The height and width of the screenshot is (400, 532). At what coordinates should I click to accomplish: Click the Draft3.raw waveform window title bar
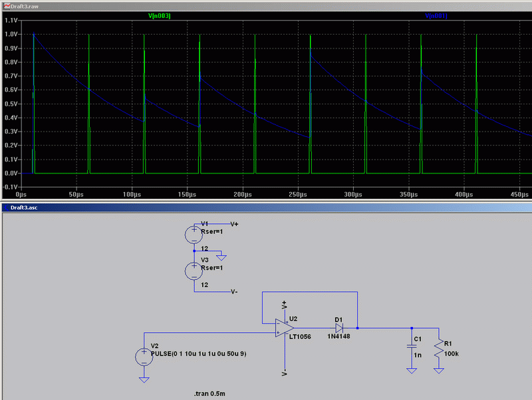coord(266,6)
